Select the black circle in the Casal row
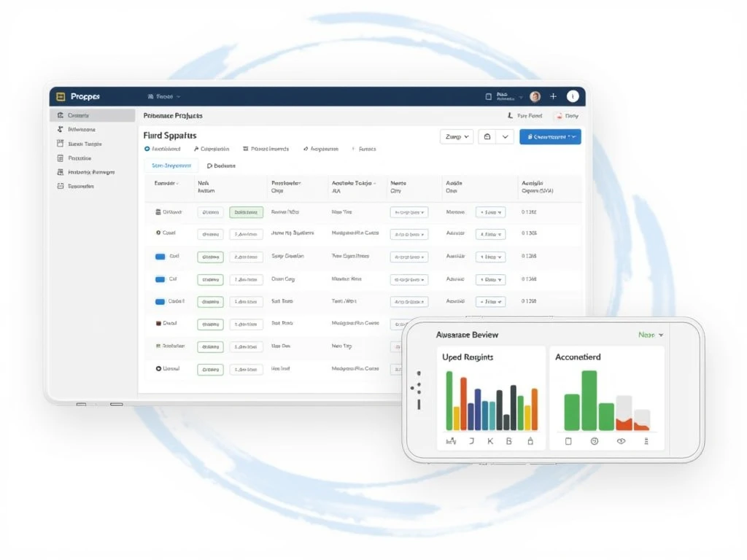Image resolution: width=747 pixels, height=560 pixels. point(158,233)
